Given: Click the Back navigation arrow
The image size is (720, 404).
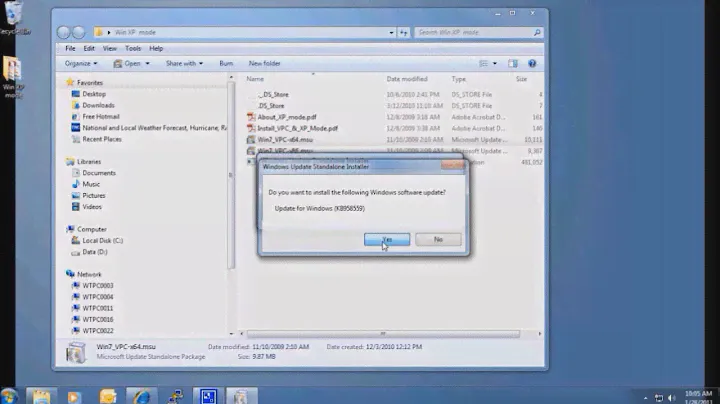Looking at the screenshot, I should pos(64,32).
